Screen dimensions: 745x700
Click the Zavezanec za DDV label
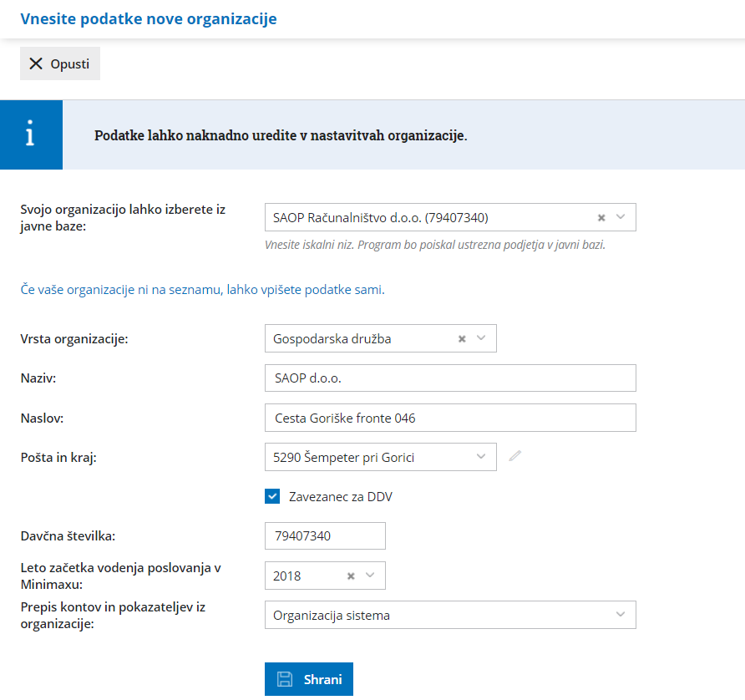point(340,497)
